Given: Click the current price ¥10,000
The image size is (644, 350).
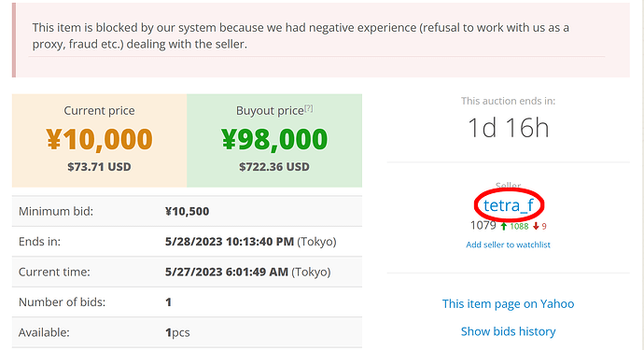Looking at the screenshot, I should (99, 139).
